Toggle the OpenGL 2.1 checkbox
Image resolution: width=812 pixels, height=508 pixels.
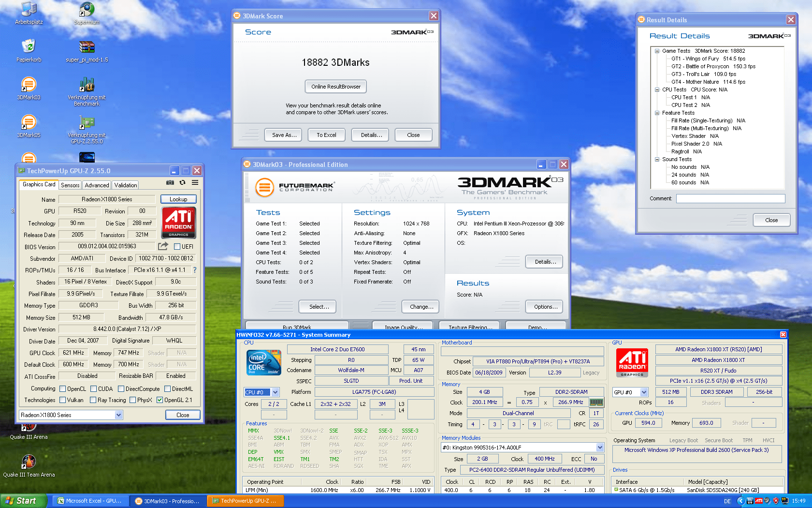coord(159,400)
